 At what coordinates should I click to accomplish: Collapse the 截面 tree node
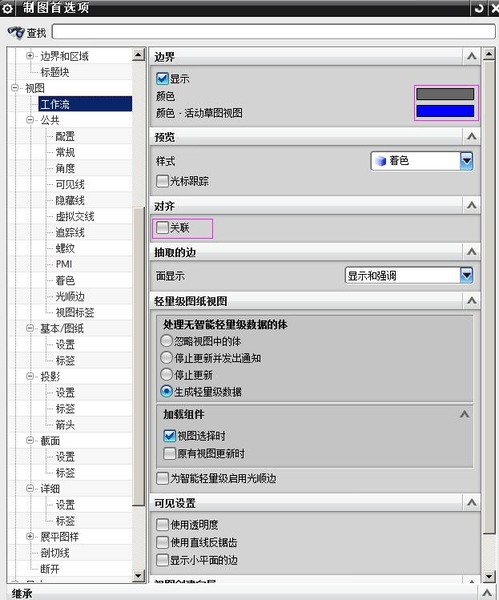30,440
